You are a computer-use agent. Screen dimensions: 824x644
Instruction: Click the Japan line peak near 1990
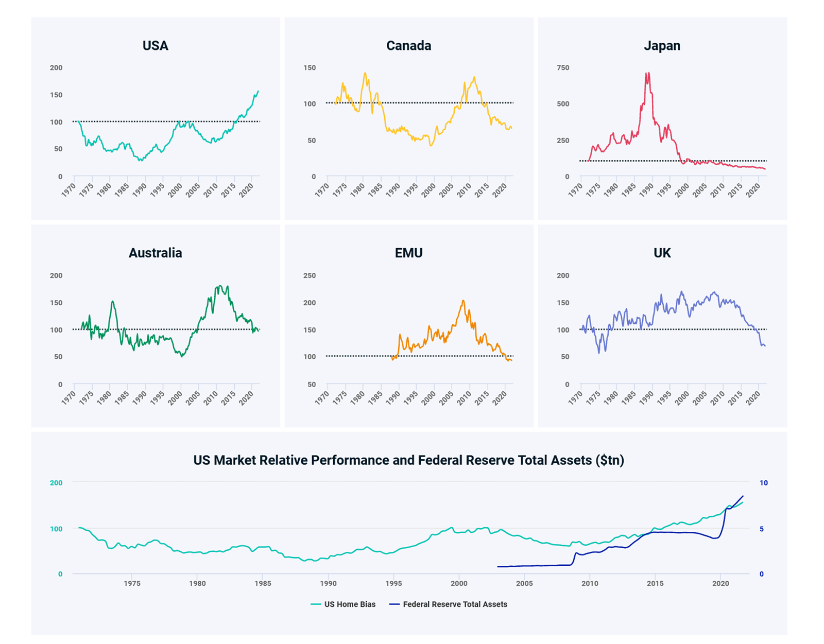pos(647,74)
